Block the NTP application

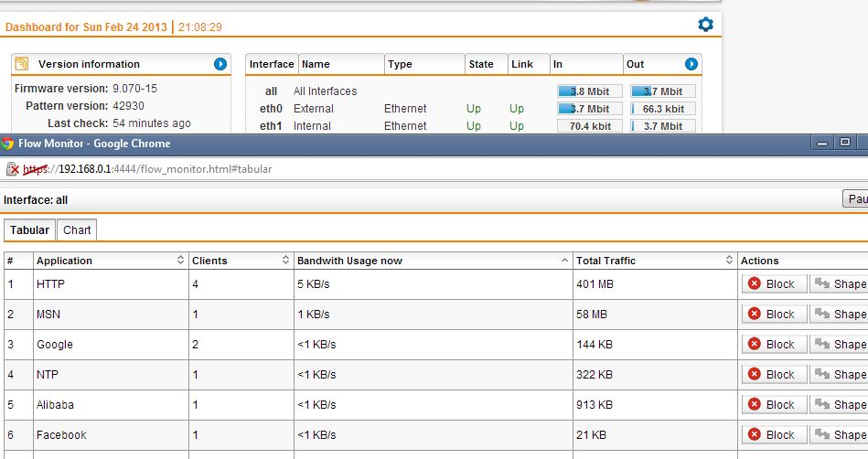click(774, 374)
